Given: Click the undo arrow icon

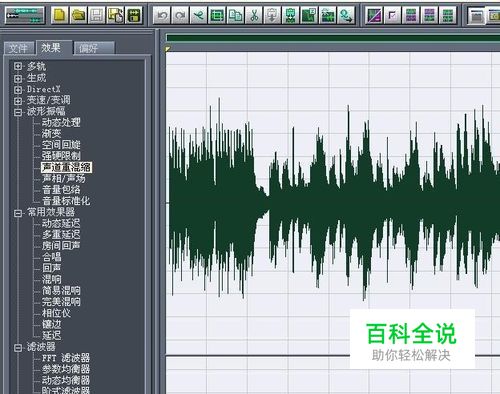Looking at the screenshot, I should point(162,15).
